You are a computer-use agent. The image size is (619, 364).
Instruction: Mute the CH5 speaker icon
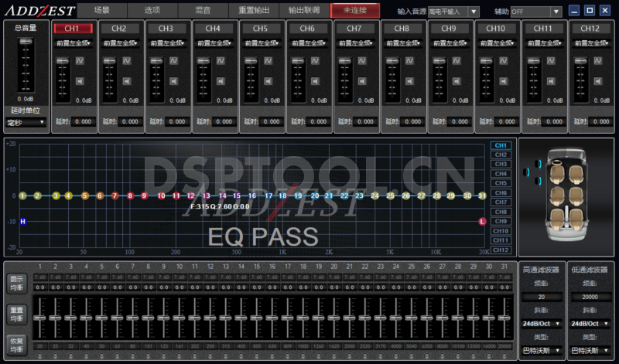[268, 81]
